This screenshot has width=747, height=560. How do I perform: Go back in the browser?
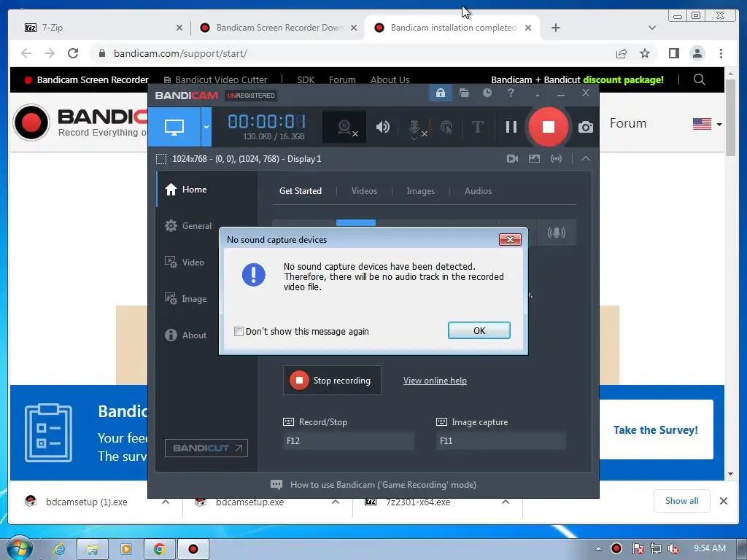tap(26, 53)
